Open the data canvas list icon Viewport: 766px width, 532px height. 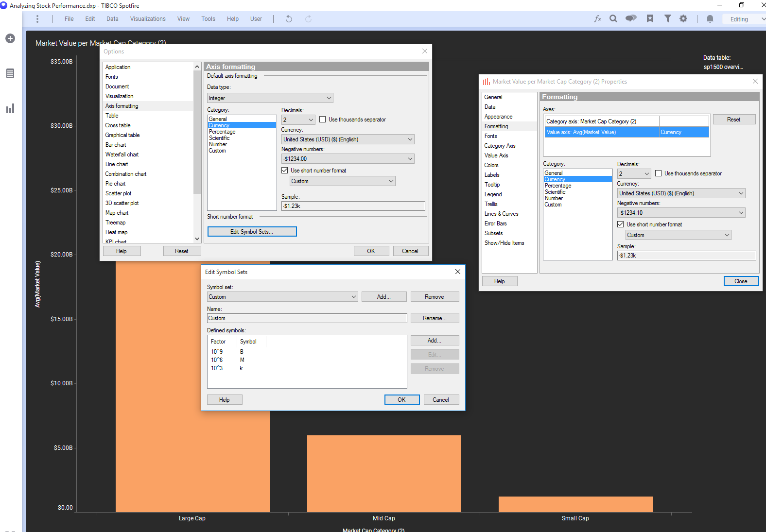tap(10, 73)
